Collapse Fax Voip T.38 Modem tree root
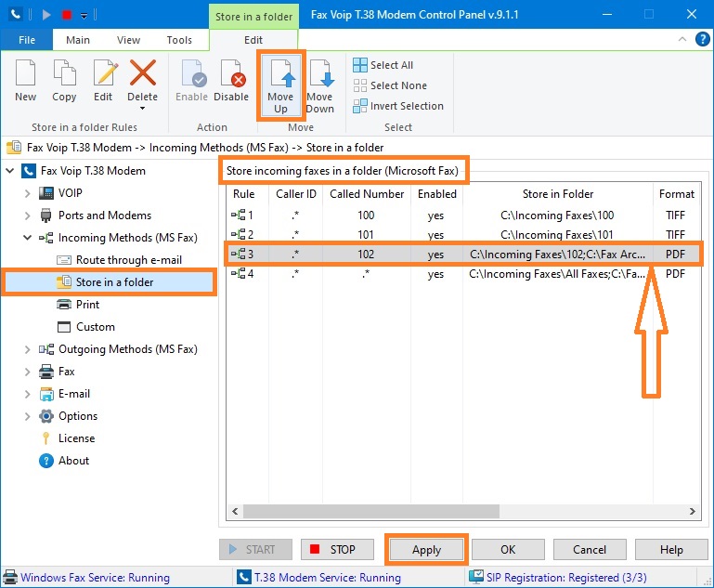The width and height of the screenshot is (714, 588). tap(10, 171)
